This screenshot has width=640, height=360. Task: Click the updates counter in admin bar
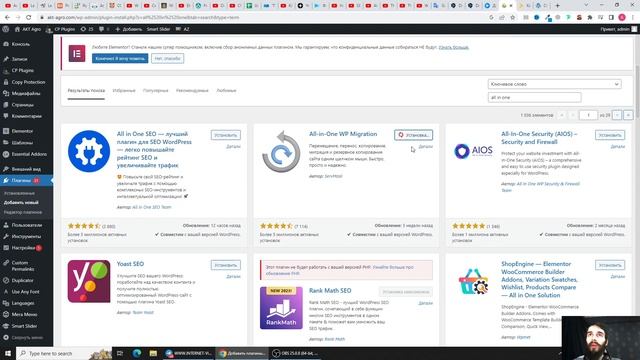[87, 29]
